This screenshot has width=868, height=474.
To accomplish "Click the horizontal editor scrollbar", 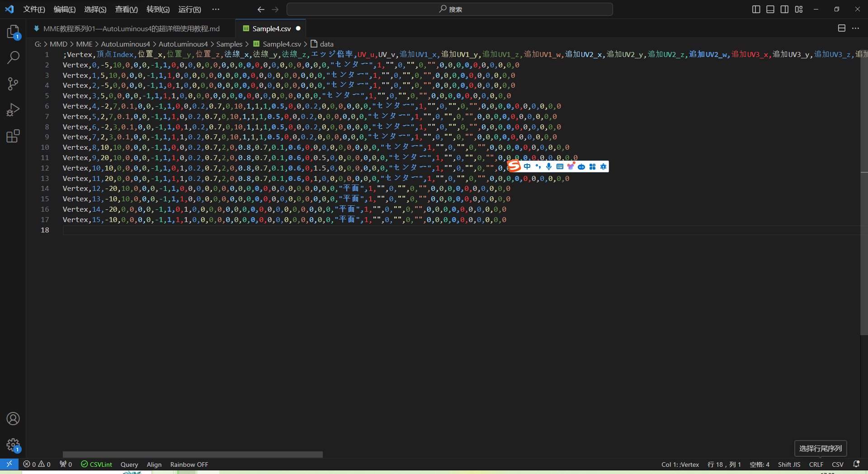I will click(x=193, y=454).
